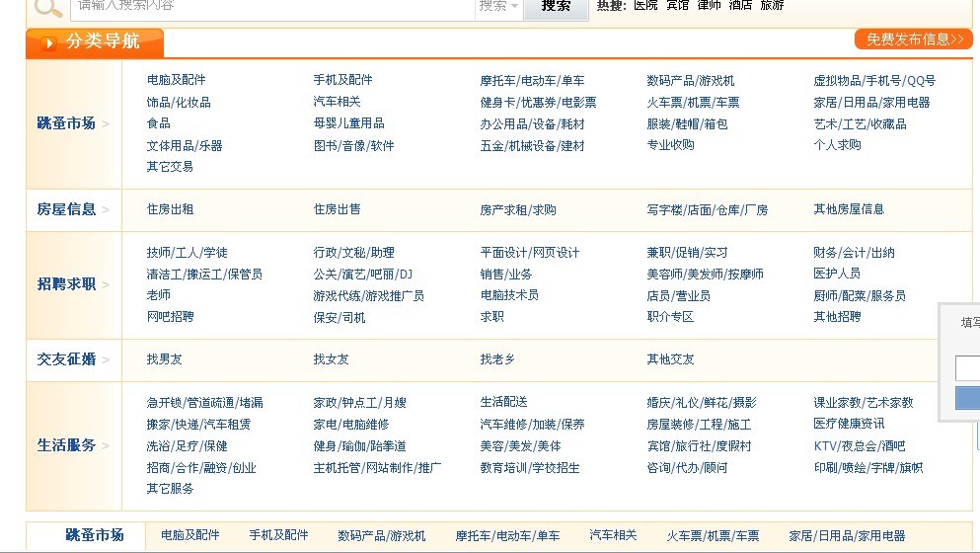Open 急开锁/管道疏通/堵漏 services
This screenshot has width=980, height=553.
[205, 402]
